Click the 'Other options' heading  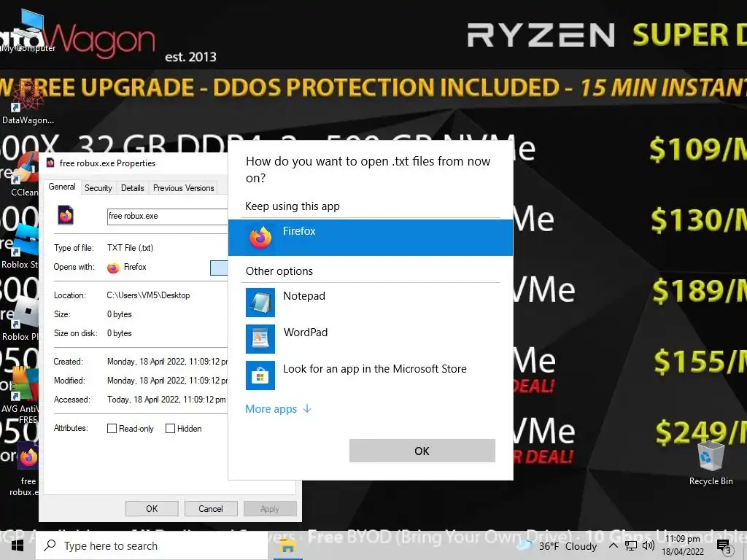click(x=279, y=271)
